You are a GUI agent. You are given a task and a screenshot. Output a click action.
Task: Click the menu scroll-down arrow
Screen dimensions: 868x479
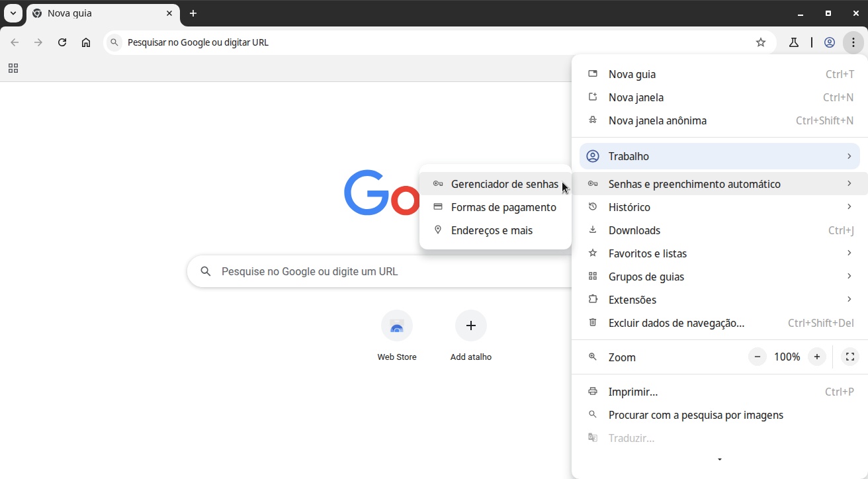[720, 459]
